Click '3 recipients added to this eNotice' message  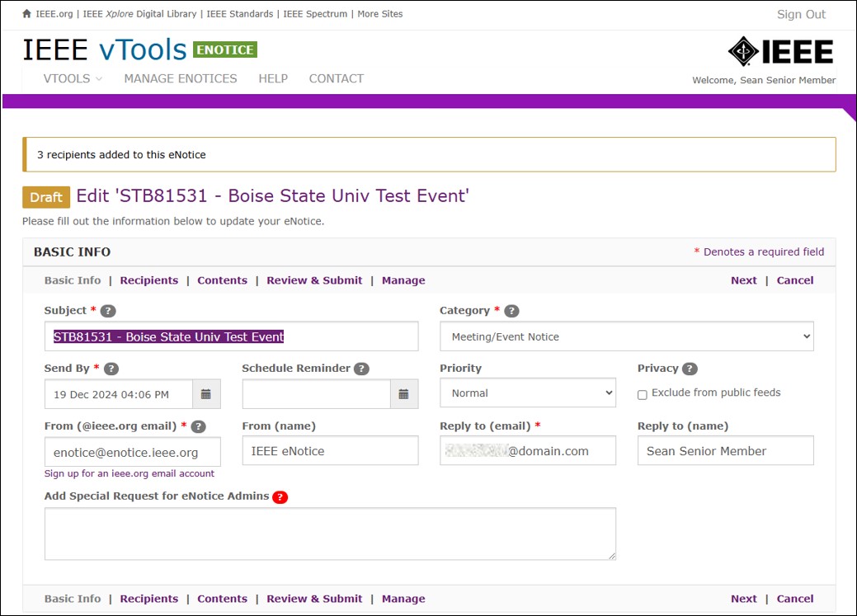(121, 155)
